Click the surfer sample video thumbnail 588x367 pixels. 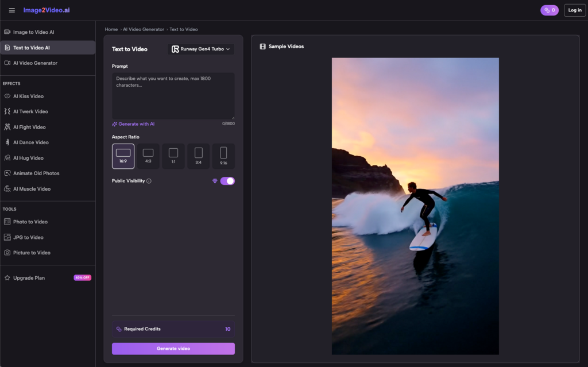pos(415,206)
